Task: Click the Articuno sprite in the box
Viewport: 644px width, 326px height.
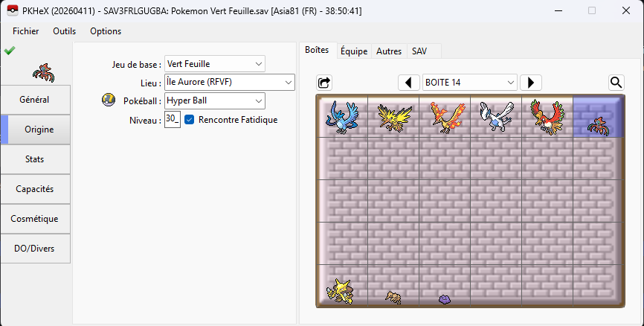Action: (341, 118)
